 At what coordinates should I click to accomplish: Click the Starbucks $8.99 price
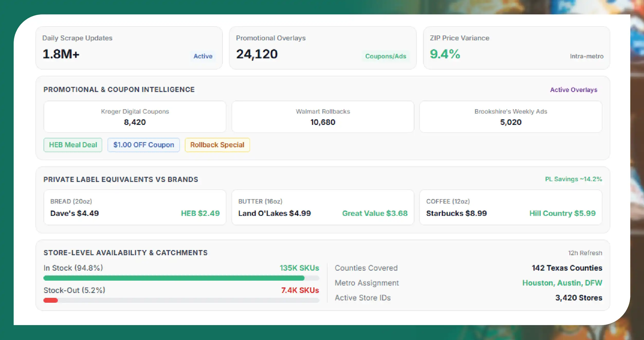(x=457, y=213)
